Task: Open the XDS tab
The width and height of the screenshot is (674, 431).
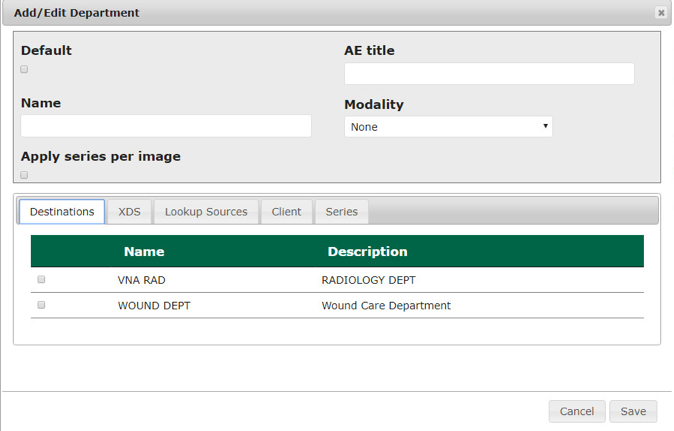Action: point(129,212)
